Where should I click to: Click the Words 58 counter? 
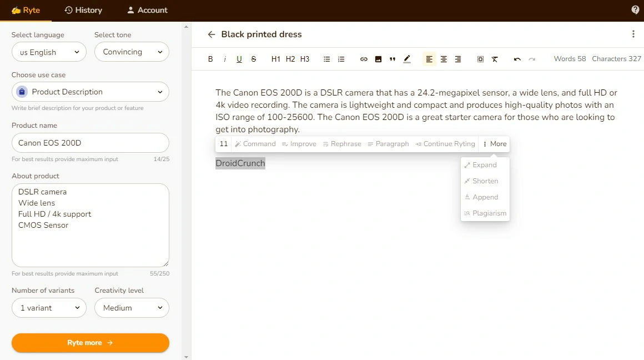pos(570,59)
